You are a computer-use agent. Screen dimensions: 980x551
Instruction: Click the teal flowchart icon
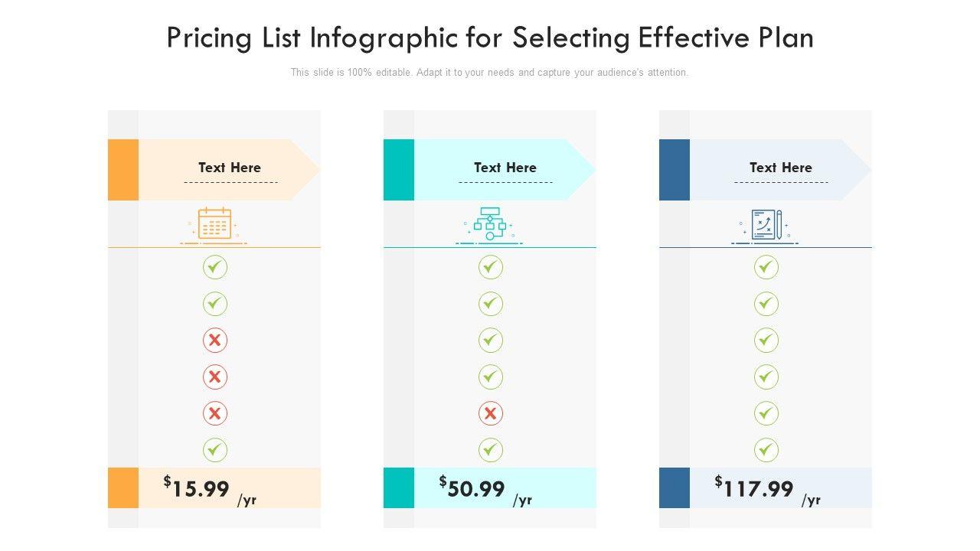click(490, 224)
